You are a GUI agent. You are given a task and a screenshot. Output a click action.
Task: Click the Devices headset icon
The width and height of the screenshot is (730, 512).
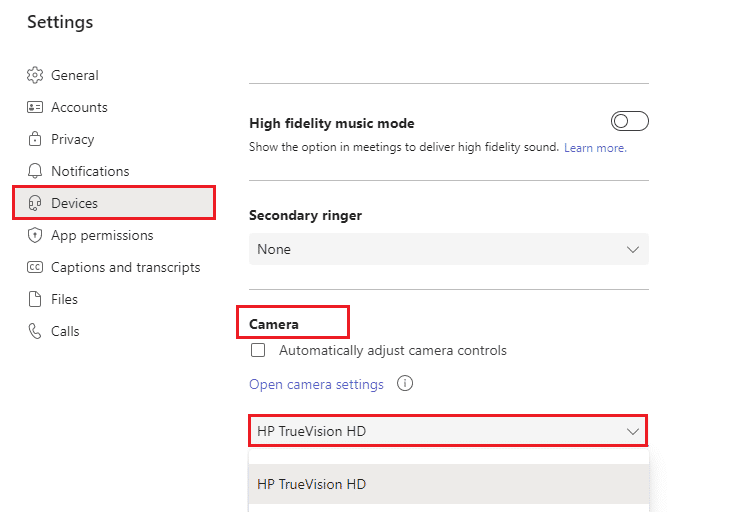tap(35, 203)
